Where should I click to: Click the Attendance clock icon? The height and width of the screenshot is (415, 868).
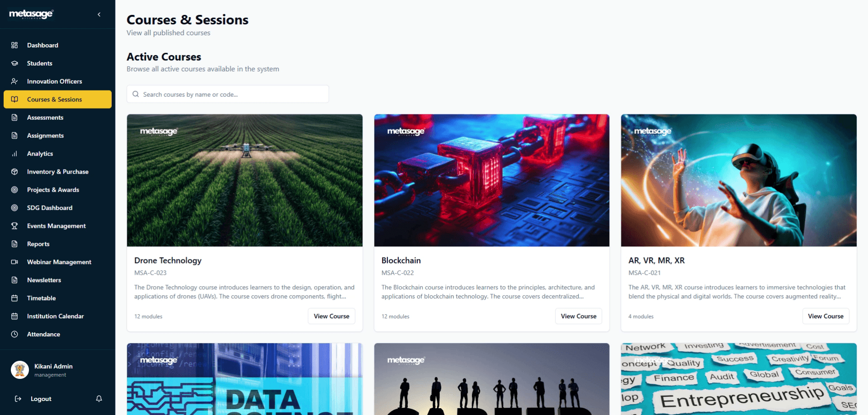point(14,335)
